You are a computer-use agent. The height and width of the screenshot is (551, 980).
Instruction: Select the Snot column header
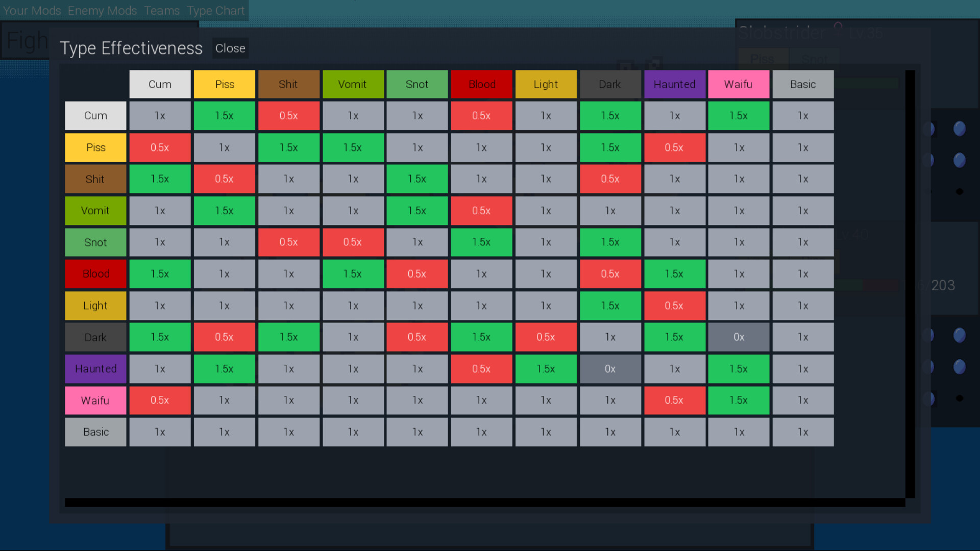tap(416, 84)
